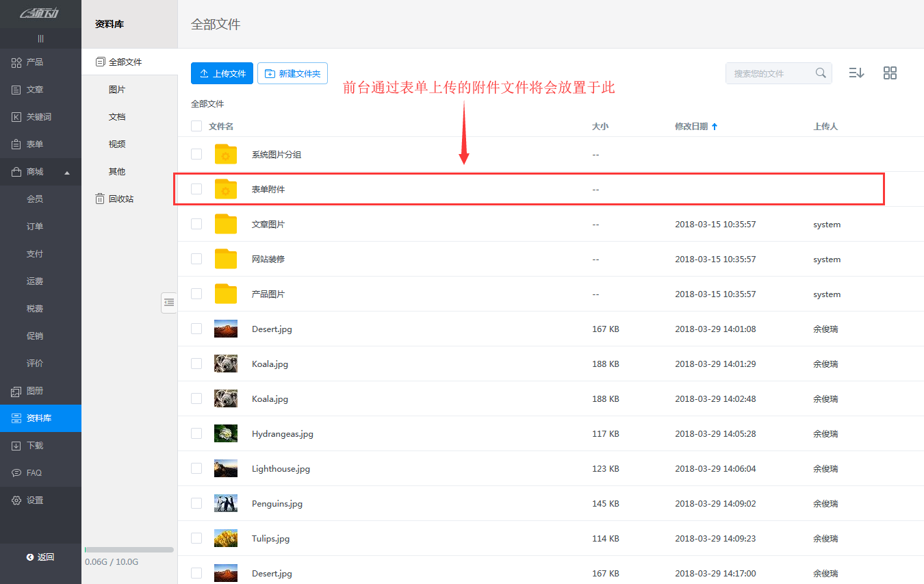
Task: Toggle 修改日期 column sort order
Action: pyautogui.click(x=696, y=126)
